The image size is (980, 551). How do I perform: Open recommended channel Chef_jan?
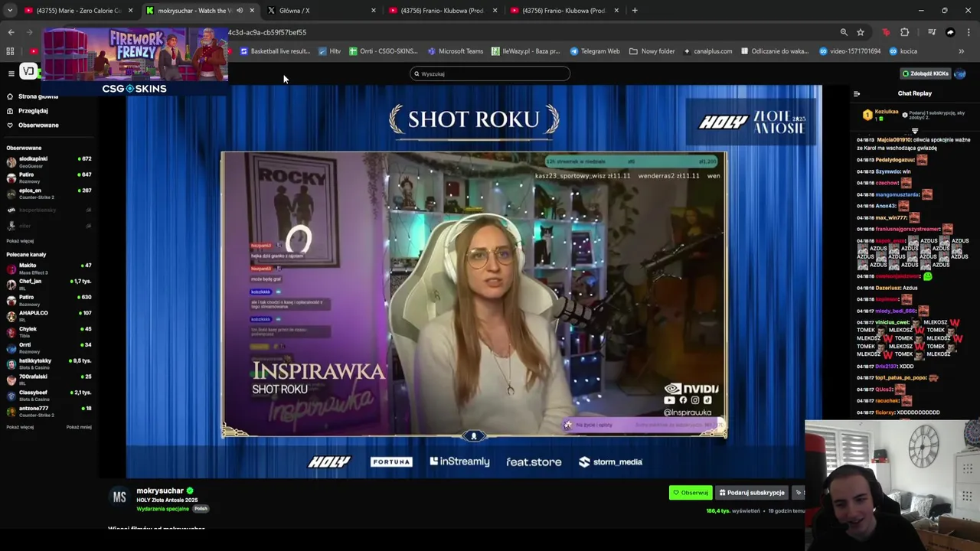[x=49, y=285]
